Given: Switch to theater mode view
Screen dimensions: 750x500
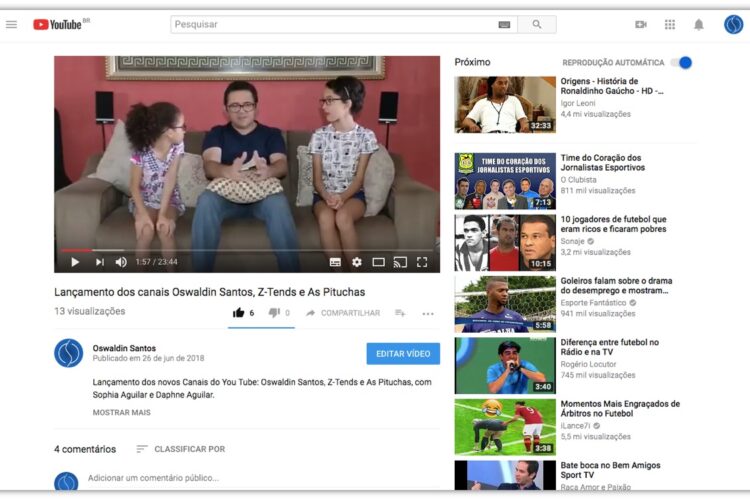Looking at the screenshot, I should click(378, 262).
